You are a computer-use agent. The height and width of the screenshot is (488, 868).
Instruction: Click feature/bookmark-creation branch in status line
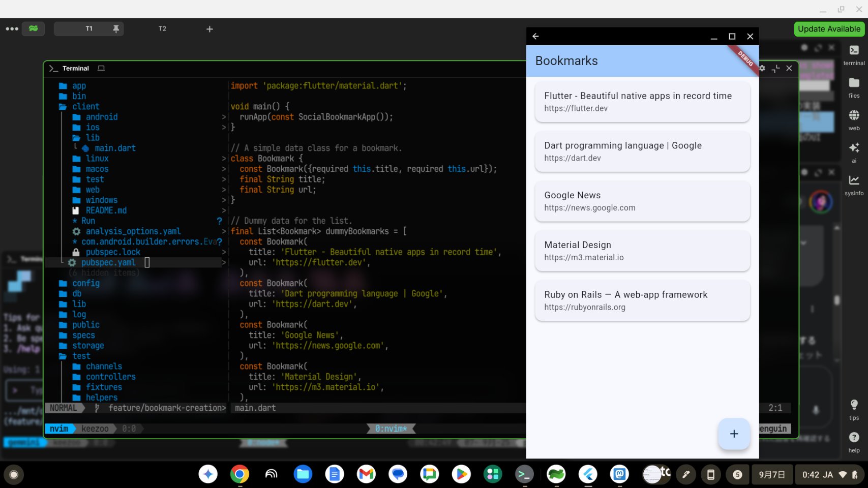[x=167, y=408]
